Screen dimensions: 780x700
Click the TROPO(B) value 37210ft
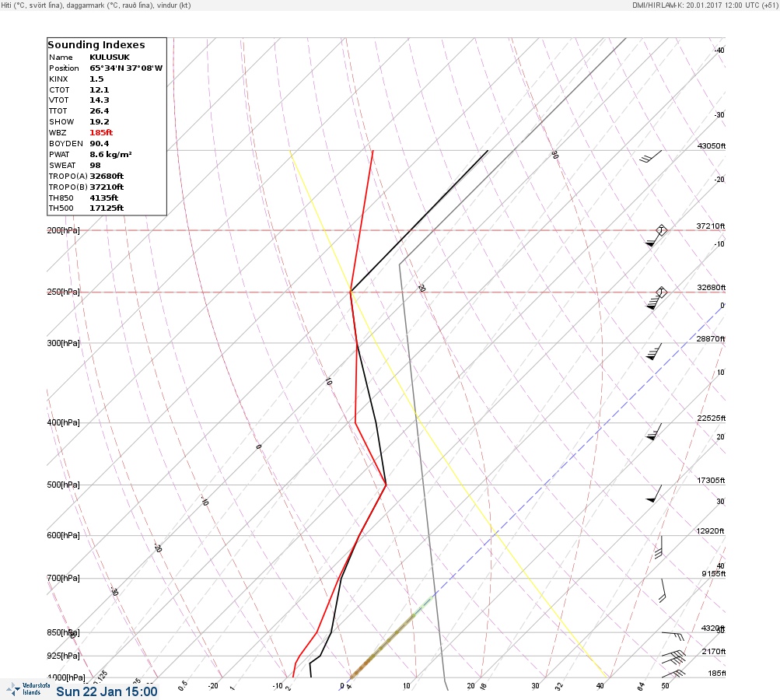[x=107, y=187]
